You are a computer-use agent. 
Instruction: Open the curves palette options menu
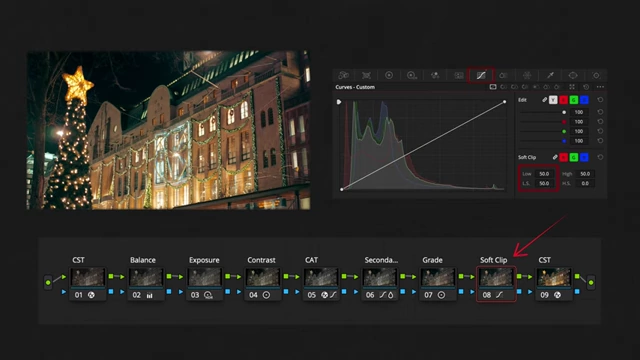[x=600, y=87]
